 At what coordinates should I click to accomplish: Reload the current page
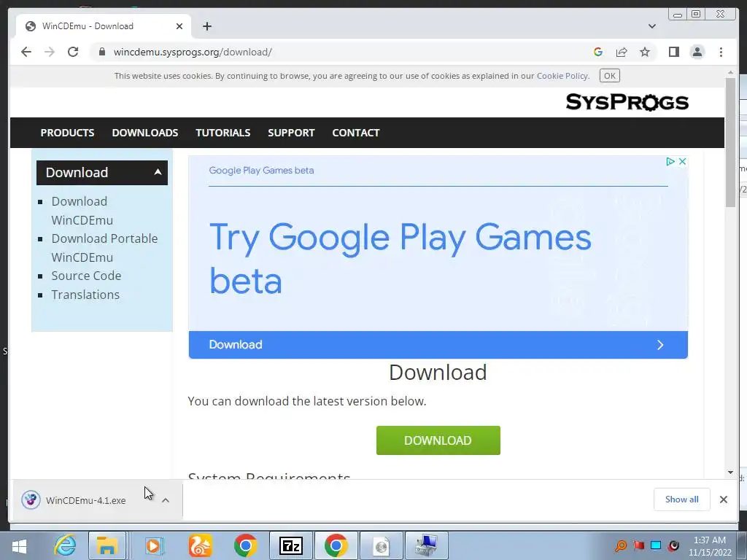[73, 52]
